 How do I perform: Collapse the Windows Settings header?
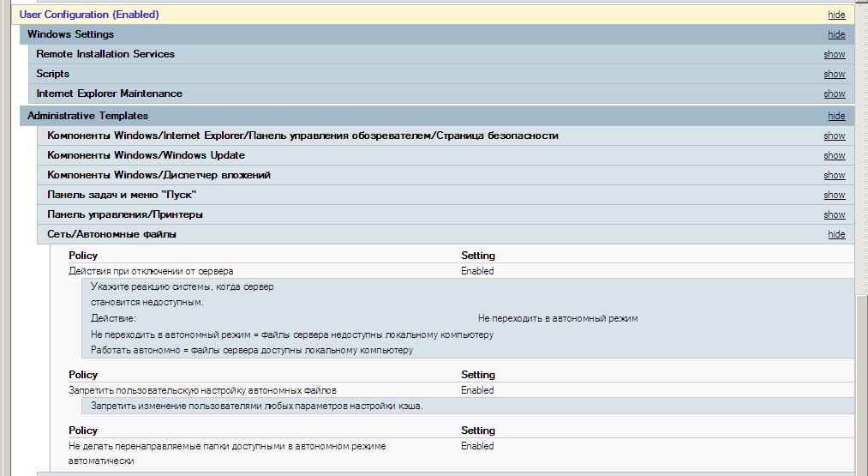437,34
